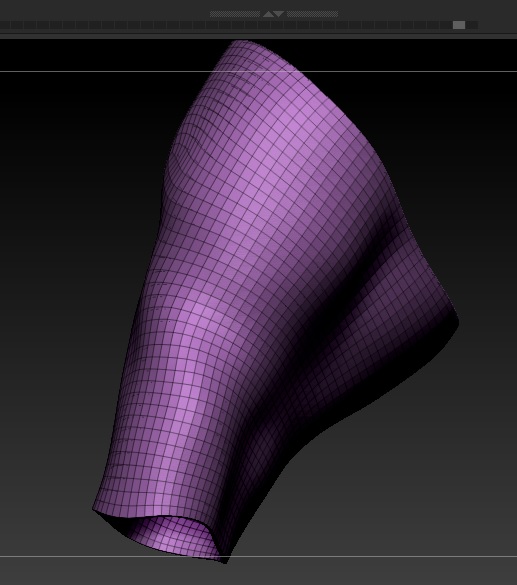The image size is (517, 585).
Task: Click the textured divider handle left of the arrows
Action: coord(235,14)
